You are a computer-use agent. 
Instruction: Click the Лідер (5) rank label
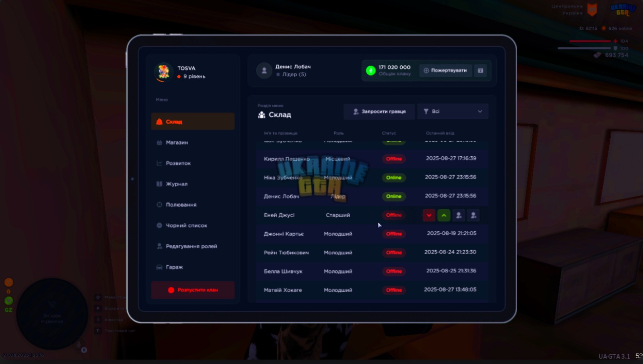coord(294,74)
